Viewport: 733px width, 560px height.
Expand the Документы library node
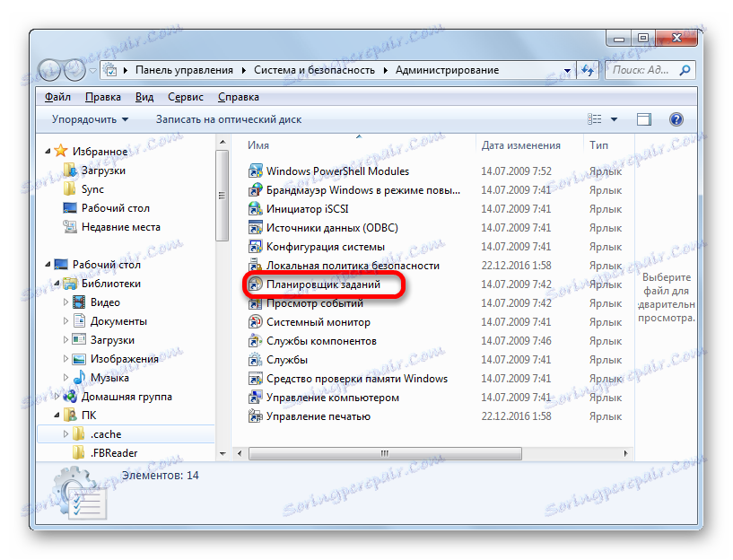[x=65, y=321]
